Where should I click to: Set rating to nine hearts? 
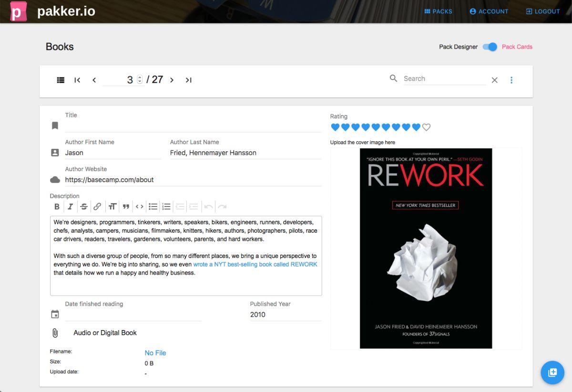(x=416, y=127)
